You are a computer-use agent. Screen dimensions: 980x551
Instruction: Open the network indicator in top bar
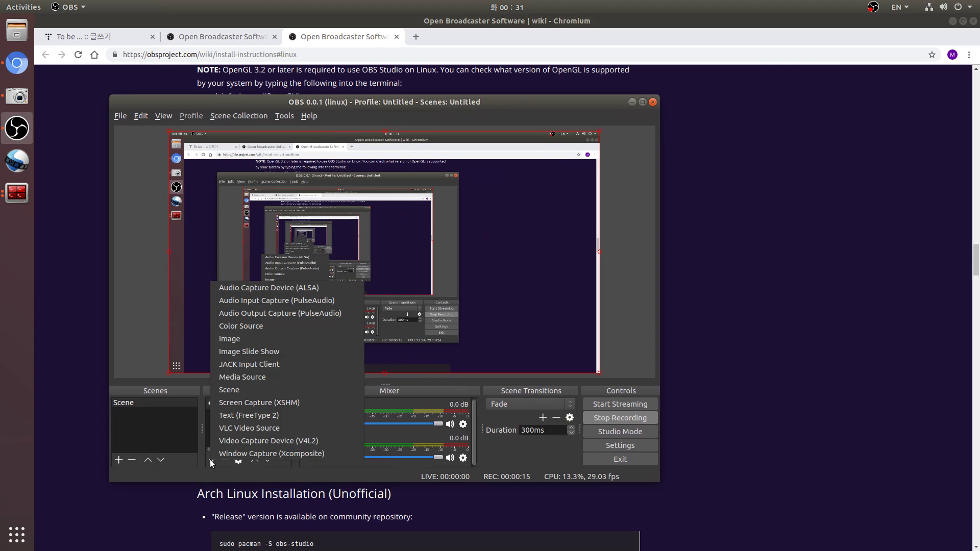click(929, 7)
